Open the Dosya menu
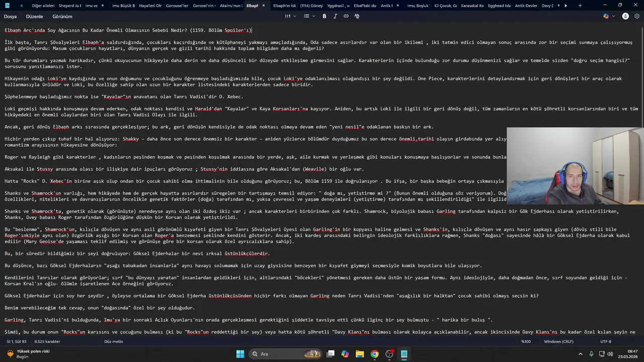This screenshot has width=644, height=362. point(10,17)
